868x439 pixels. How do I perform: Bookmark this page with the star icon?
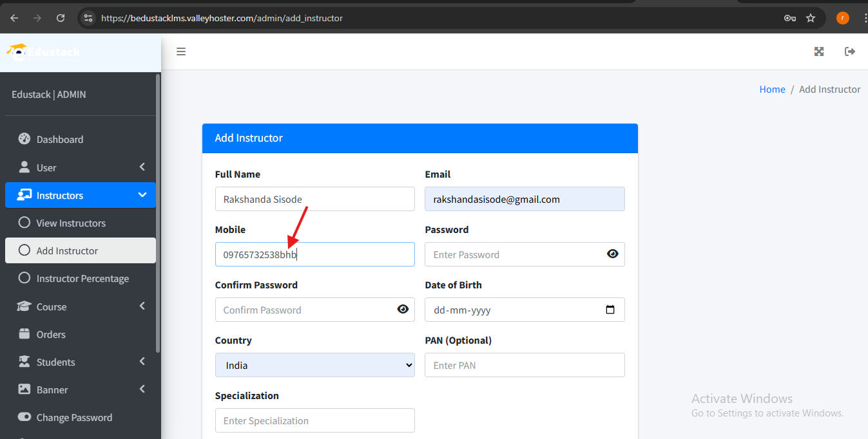click(811, 18)
